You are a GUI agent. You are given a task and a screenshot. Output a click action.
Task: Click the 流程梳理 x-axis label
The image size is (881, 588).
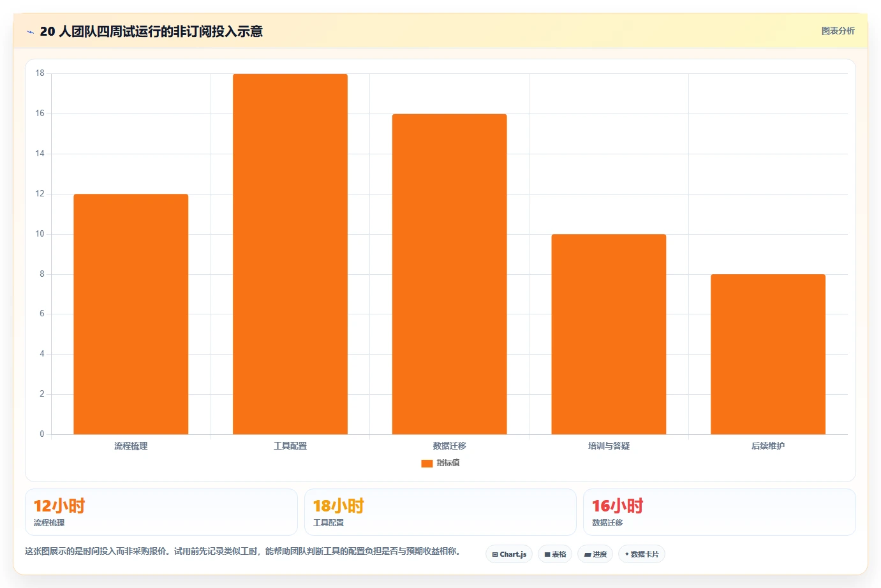(x=131, y=446)
